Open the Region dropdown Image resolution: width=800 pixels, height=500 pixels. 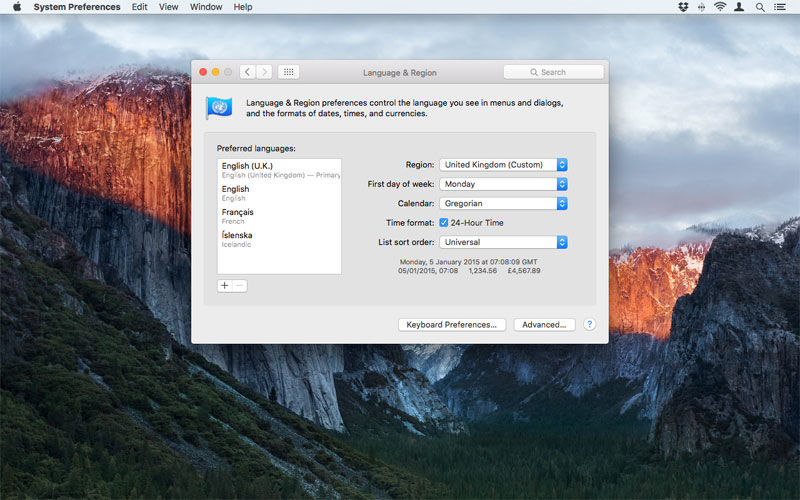tap(503, 165)
